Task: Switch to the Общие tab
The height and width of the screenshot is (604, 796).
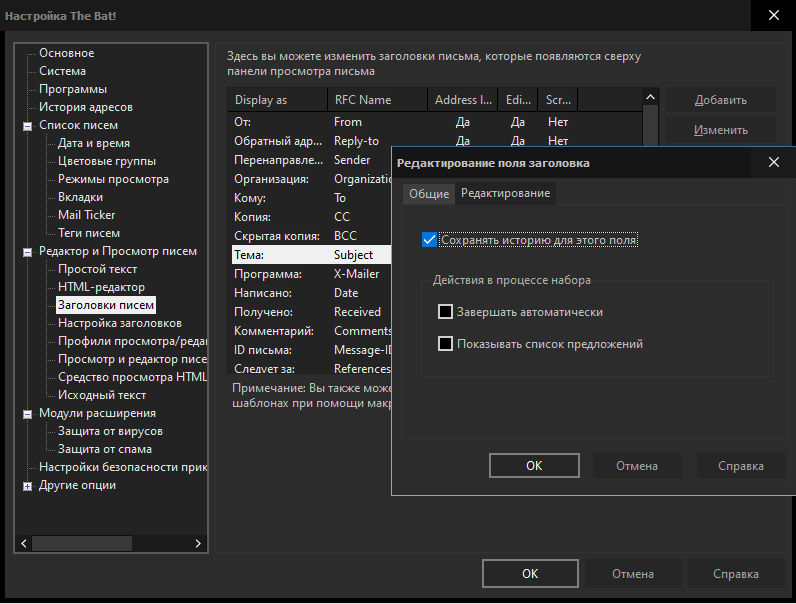Action: click(429, 194)
